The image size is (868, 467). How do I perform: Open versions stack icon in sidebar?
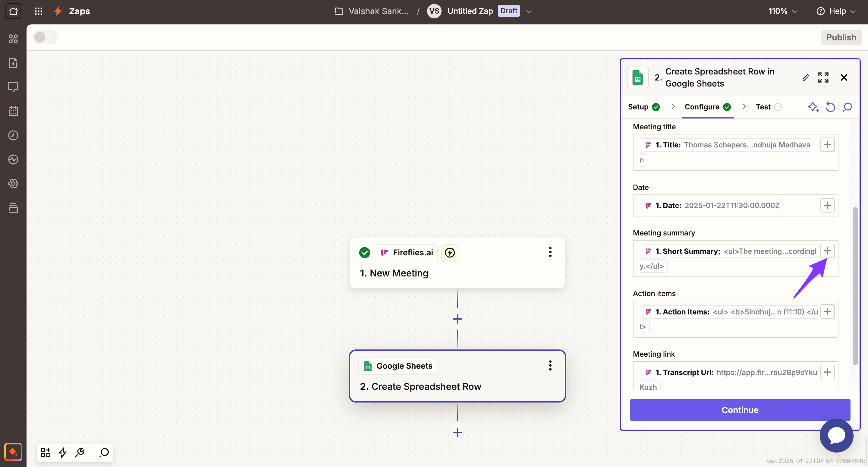pos(13,208)
